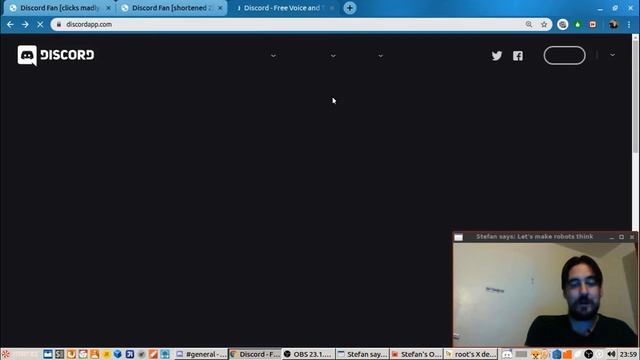Open the Chrome profile avatar

point(613,24)
